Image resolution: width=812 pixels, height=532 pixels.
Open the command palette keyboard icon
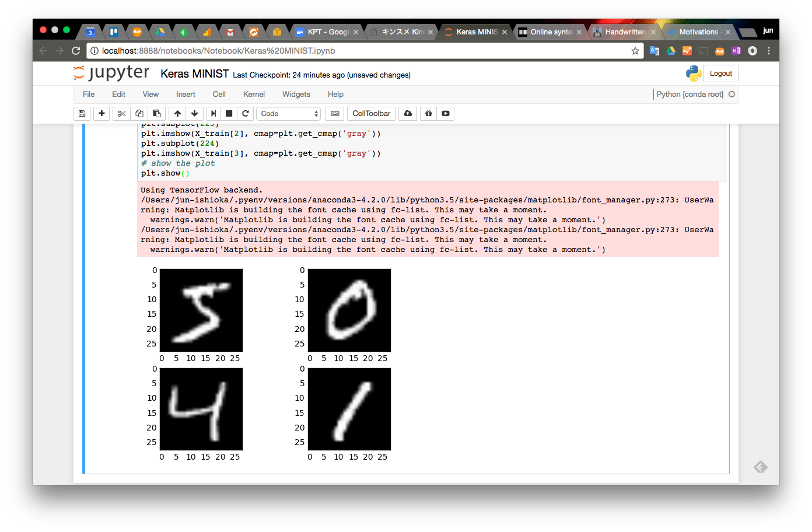(335, 114)
